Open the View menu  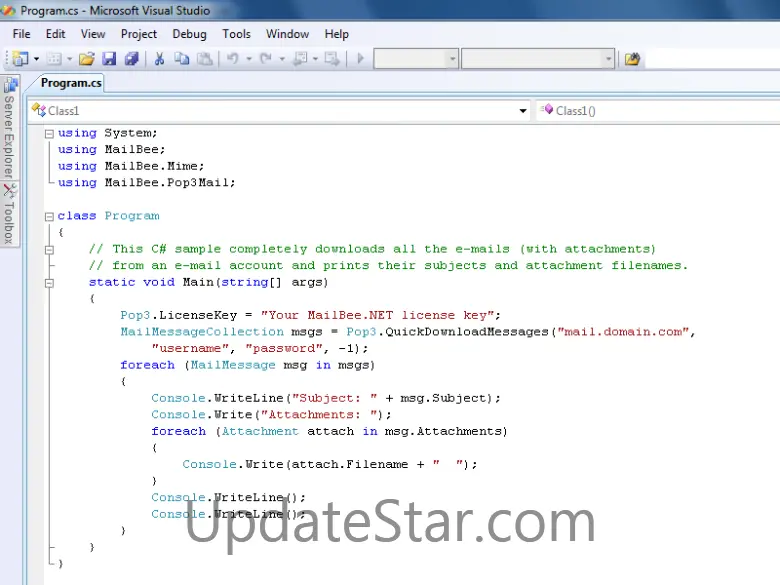tap(93, 34)
